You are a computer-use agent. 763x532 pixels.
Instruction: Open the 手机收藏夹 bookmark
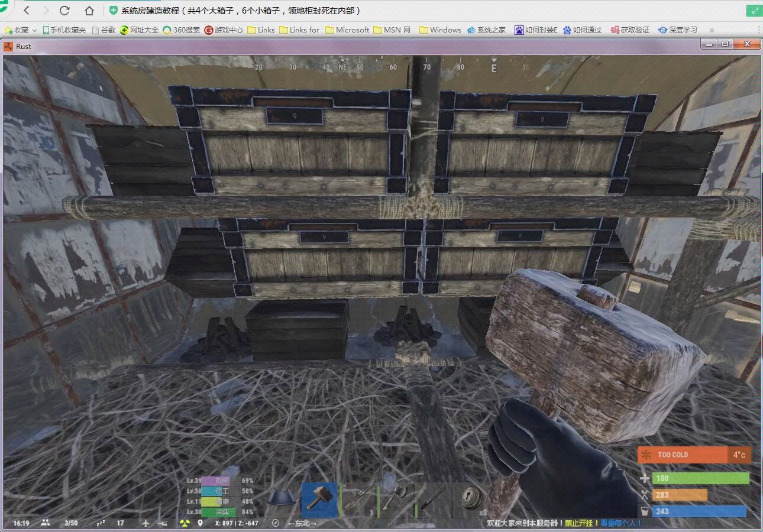64,30
